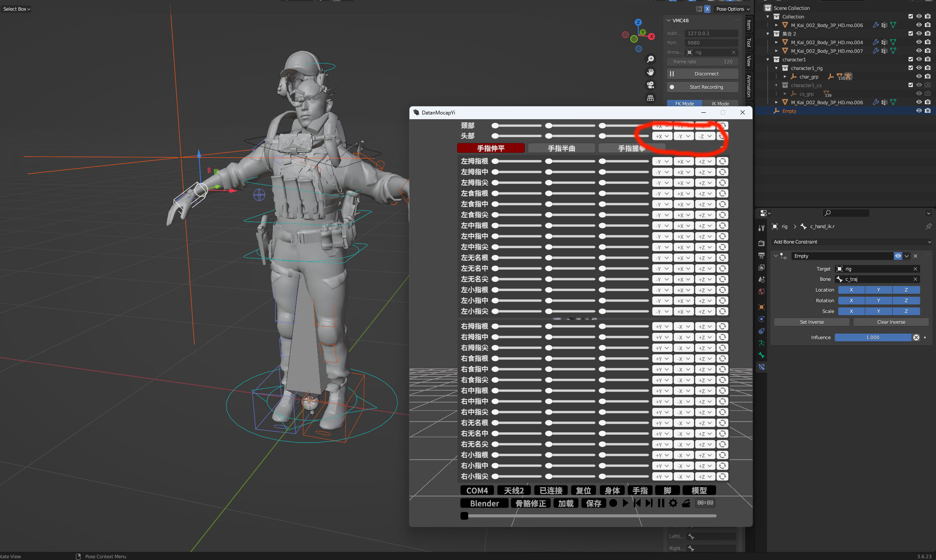Click the Disconnect button in VMC4B
This screenshot has width=936, height=560.
(706, 74)
